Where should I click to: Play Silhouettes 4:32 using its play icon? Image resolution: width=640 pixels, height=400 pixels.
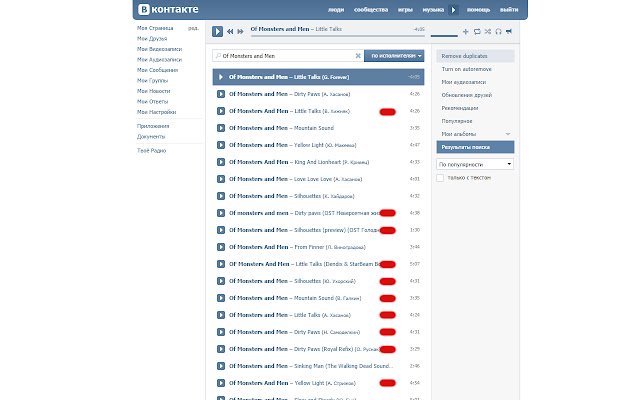pyautogui.click(x=221, y=196)
